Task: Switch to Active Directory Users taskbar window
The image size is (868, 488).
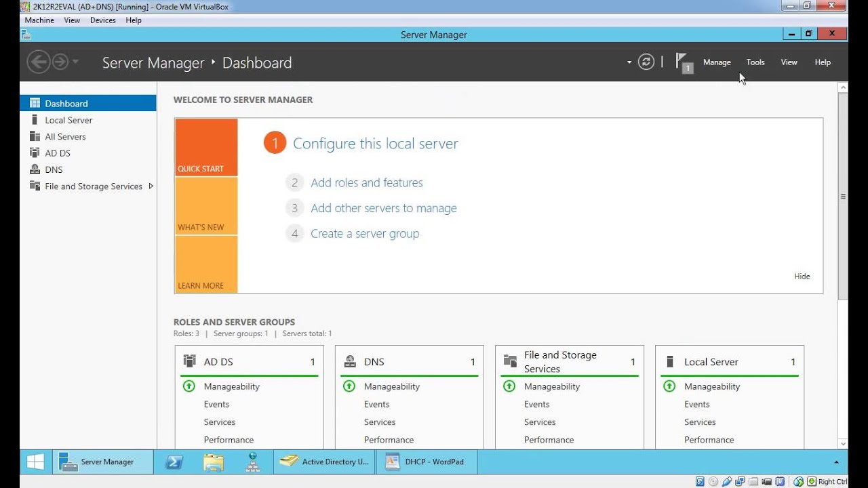Action: tap(325, 462)
